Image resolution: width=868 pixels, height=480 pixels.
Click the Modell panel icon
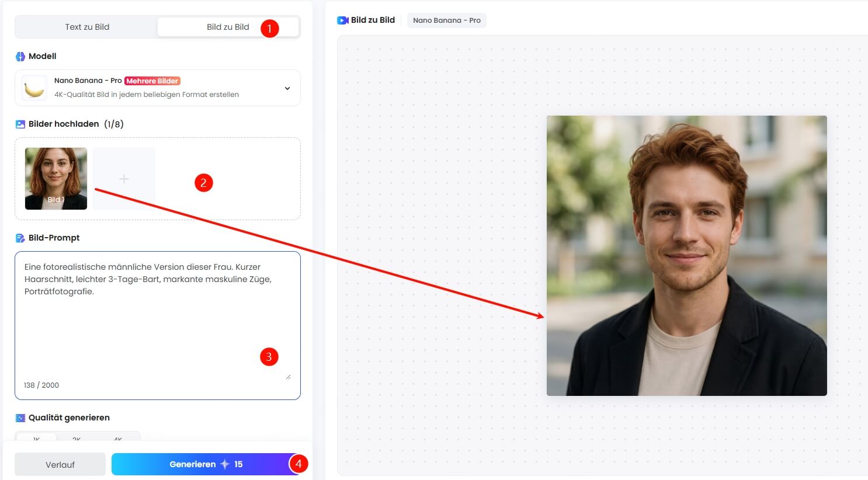coord(21,56)
